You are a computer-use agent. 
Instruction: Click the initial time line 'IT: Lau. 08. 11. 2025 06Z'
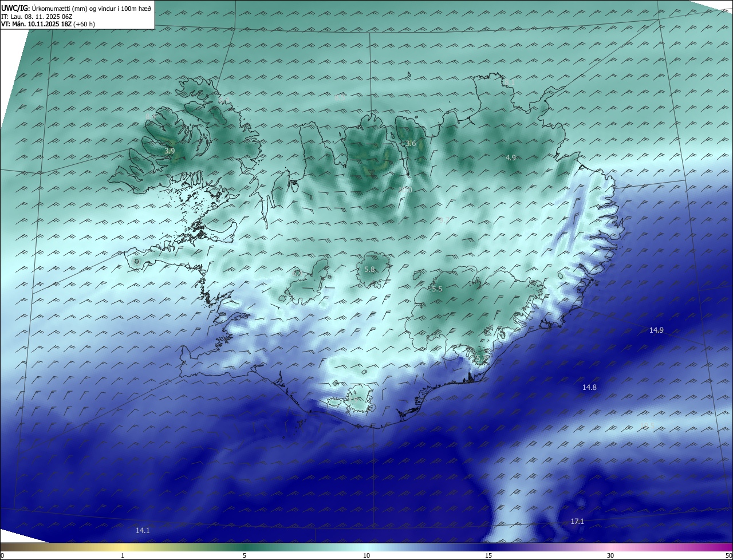37,17
